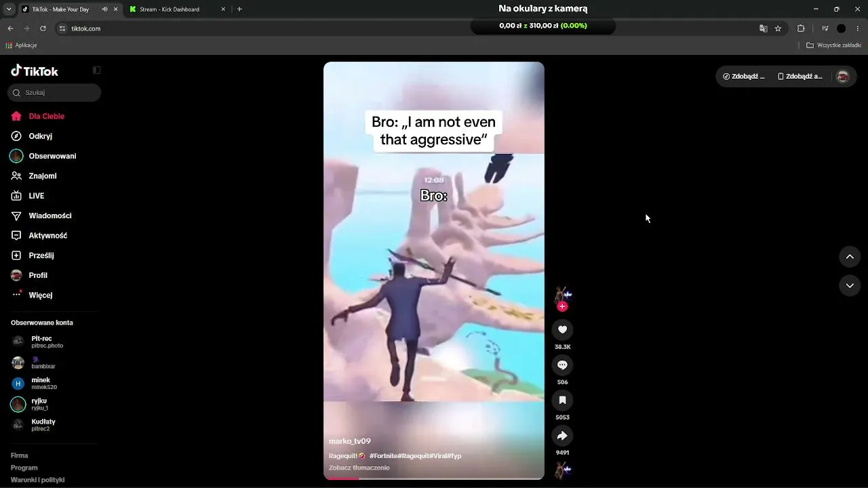
Task: Seek the video progress bar
Action: click(434, 478)
